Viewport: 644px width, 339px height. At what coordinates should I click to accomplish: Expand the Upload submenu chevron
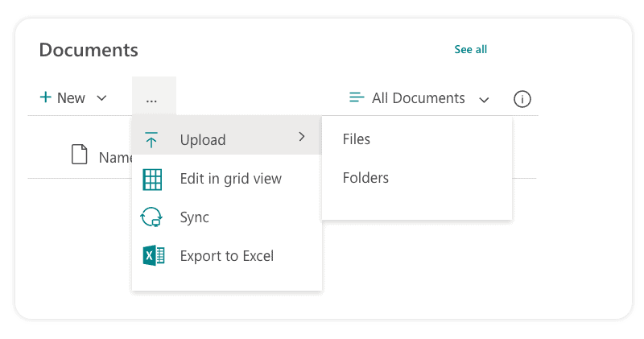tap(302, 137)
